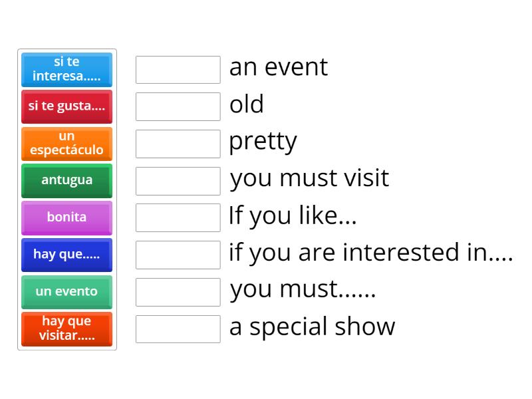
Task: Click the 'hay que visitar.....' tile
Action: pos(66,329)
